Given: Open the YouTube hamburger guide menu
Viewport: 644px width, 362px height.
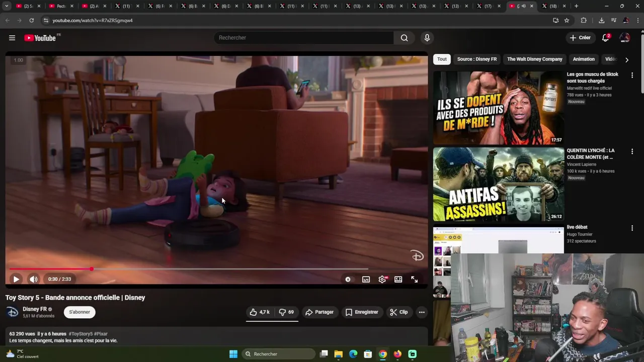Looking at the screenshot, I should pos(12,38).
